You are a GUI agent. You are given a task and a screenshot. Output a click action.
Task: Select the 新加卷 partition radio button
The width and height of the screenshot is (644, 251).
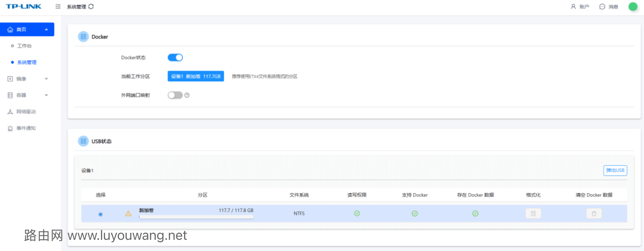100,214
